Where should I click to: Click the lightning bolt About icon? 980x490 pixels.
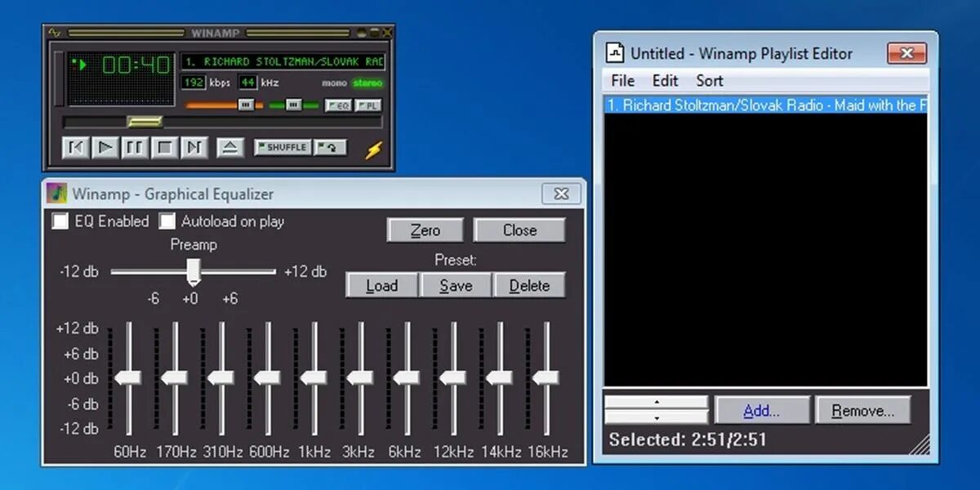(x=373, y=150)
